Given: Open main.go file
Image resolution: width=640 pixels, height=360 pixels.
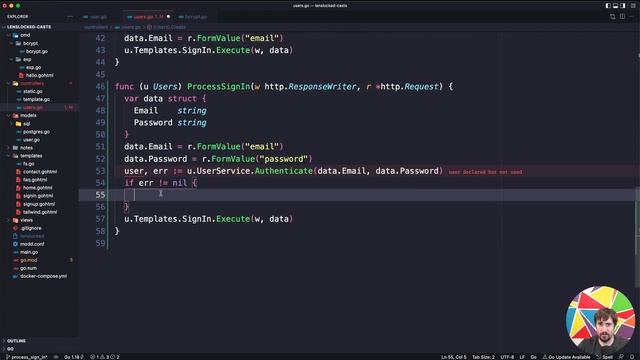Looking at the screenshot, I should click(29, 252).
